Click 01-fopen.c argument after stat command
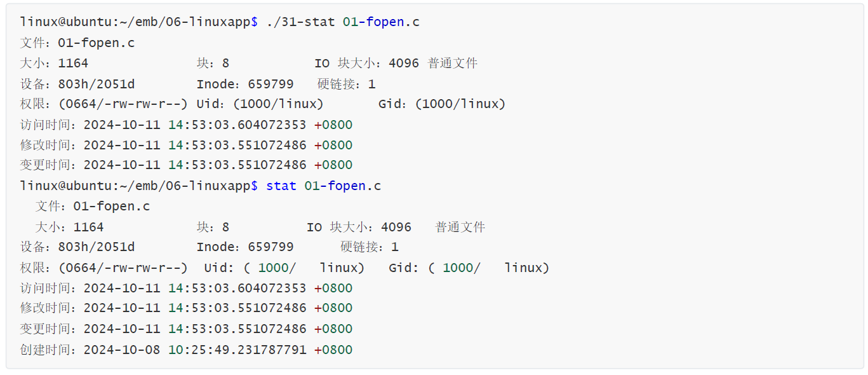The height and width of the screenshot is (375, 868). [x=343, y=186]
